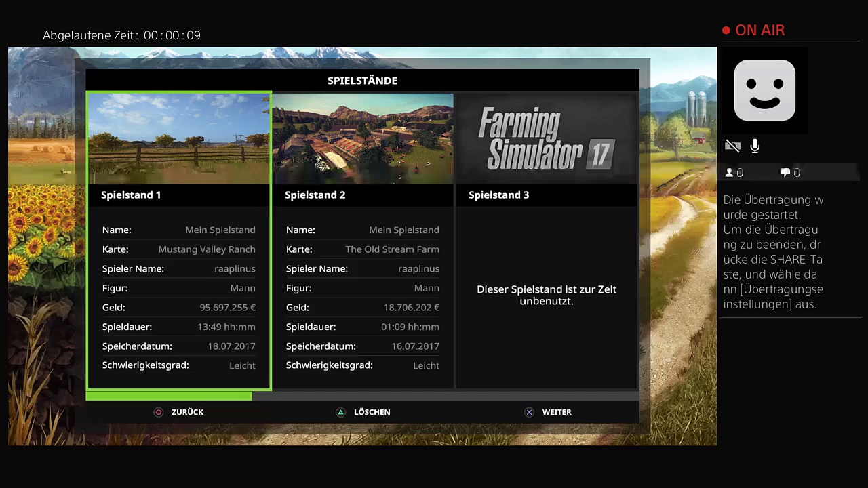
Task: Select the Spielstand 2 farm thumbnail
Action: tap(363, 139)
